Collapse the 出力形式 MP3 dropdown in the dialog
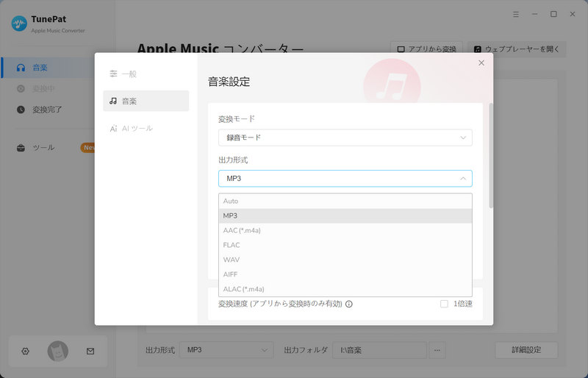The width and height of the screenshot is (588, 378). (345, 178)
